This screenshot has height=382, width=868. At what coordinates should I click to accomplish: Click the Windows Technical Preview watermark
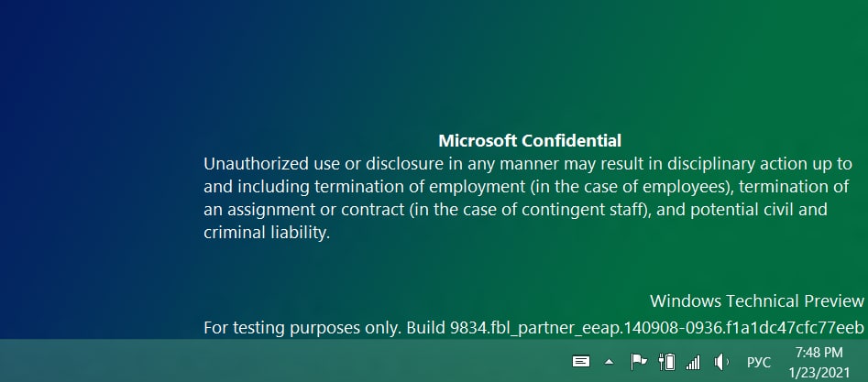pos(757,301)
